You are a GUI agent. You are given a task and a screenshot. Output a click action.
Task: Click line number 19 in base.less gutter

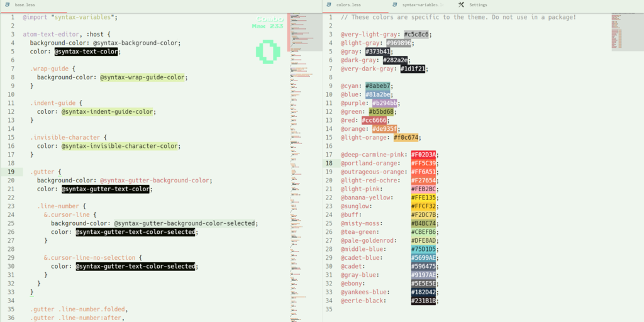pos(11,172)
